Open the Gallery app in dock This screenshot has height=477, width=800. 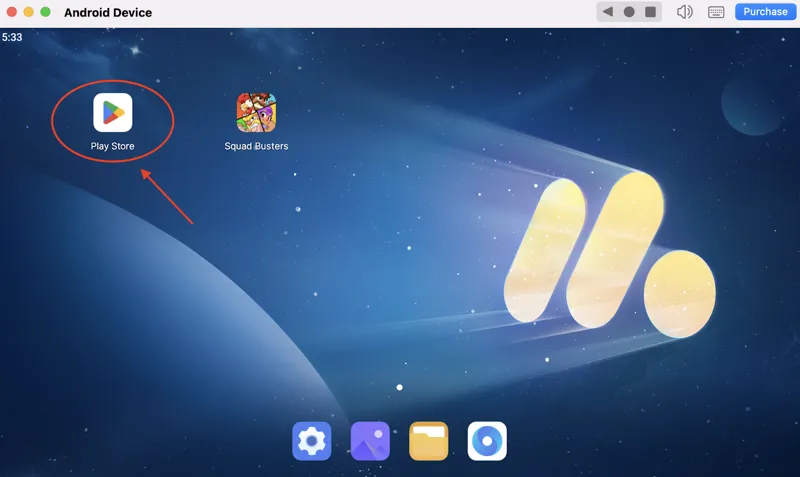coord(370,441)
